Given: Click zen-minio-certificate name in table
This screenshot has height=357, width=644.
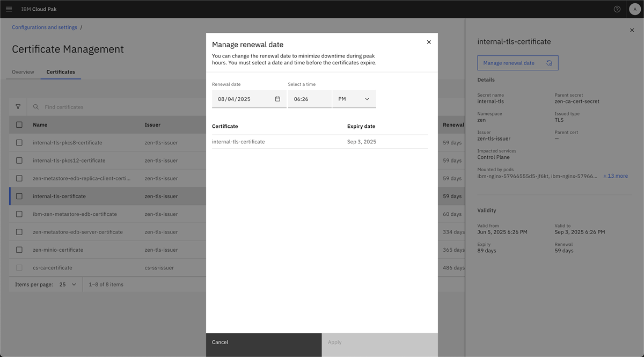Looking at the screenshot, I should 58,250.
